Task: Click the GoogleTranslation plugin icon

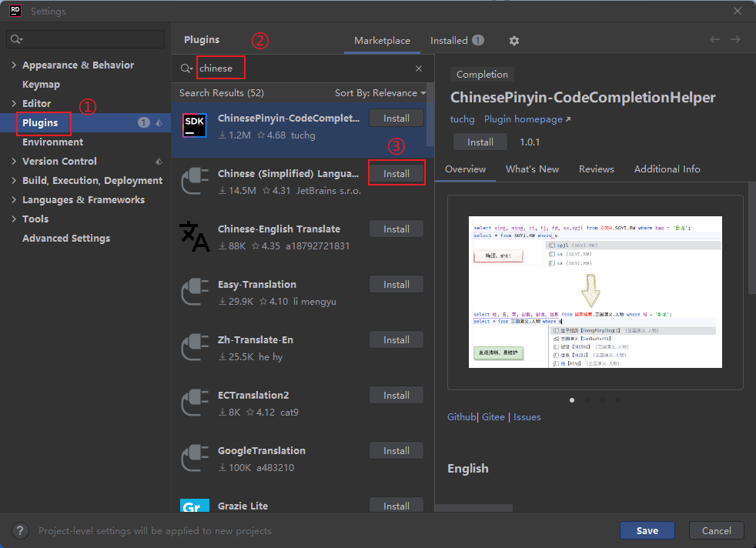Action: click(x=195, y=459)
